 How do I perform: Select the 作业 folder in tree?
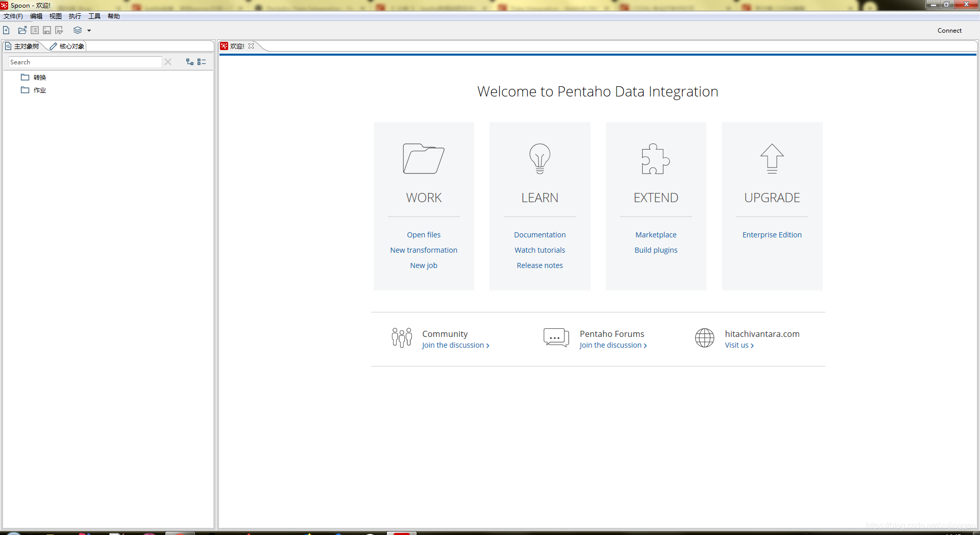(34, 90)
